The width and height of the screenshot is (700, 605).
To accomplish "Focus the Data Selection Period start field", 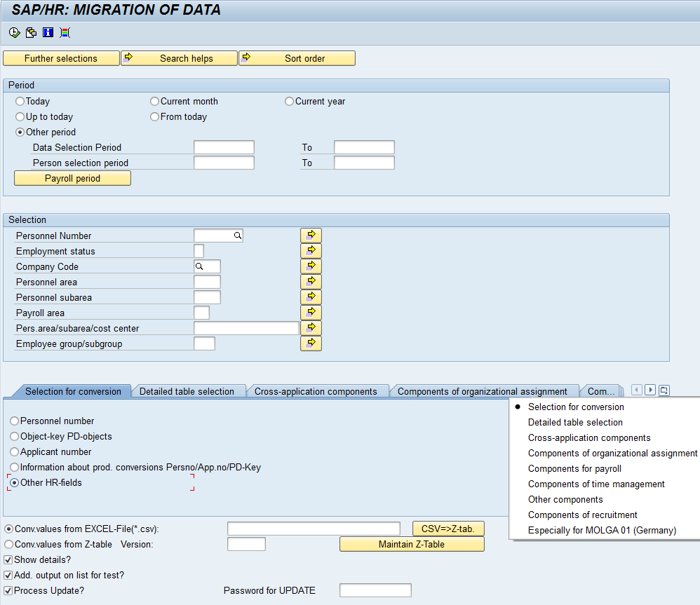I will pos(224,147).
